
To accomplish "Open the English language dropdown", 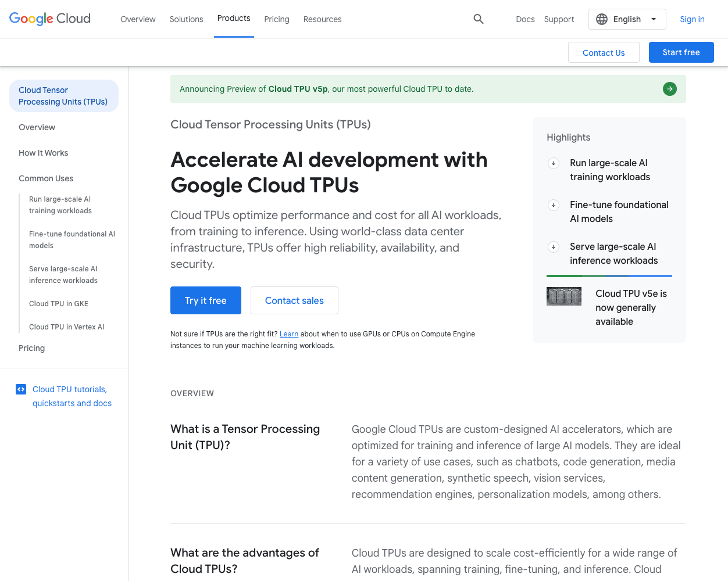I will click(627, 19).
